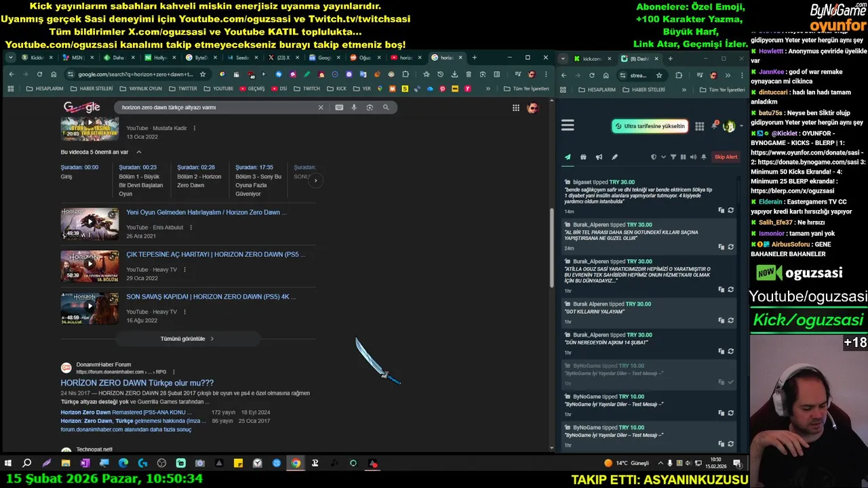Open 'SON SAVAŞ KAPIDA!' video link
This screenshot has width=868, height=488.
pos(211,296)
